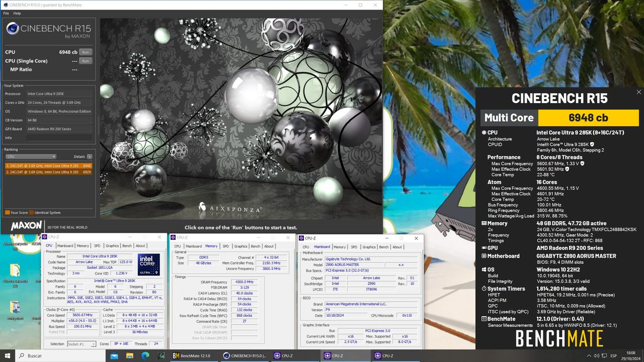Click the BIOS Date 10/18/2024 field
The image size is (644, 362).
tap(346, 315)
